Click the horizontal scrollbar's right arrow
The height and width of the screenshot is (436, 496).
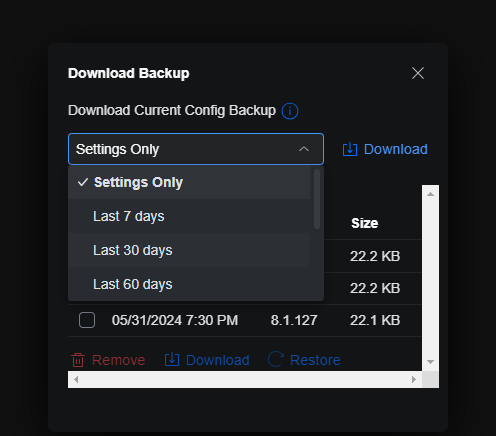[x=414, y=379]
